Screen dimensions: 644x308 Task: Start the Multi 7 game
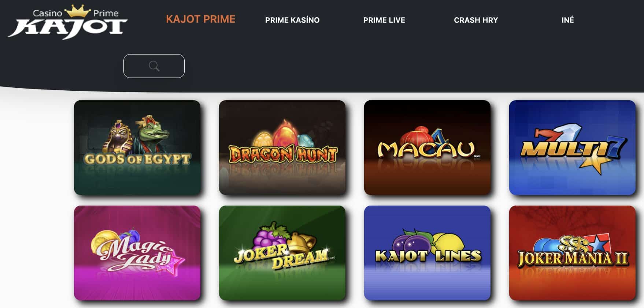(572, 147)
